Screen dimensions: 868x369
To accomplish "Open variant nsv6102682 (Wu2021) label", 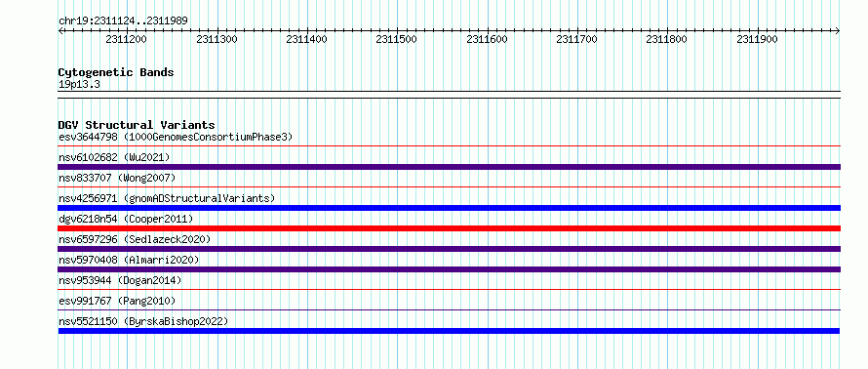I will click(x=114, y=157).
